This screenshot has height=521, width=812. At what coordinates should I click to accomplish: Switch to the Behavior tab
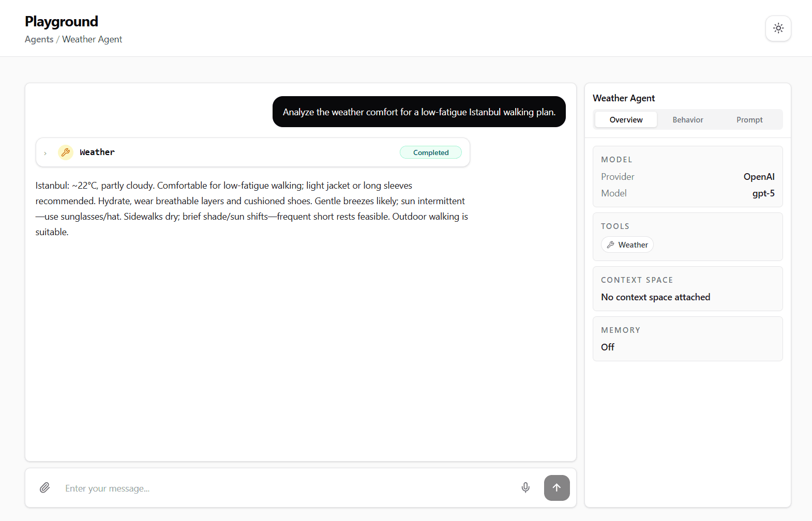687,119
